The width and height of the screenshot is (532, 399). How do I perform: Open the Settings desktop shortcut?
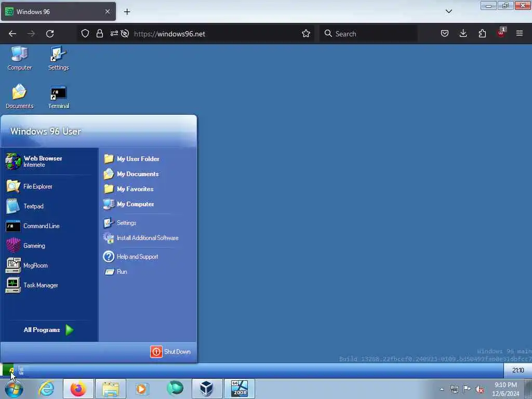pyautogui.click(x=58, y=58)
